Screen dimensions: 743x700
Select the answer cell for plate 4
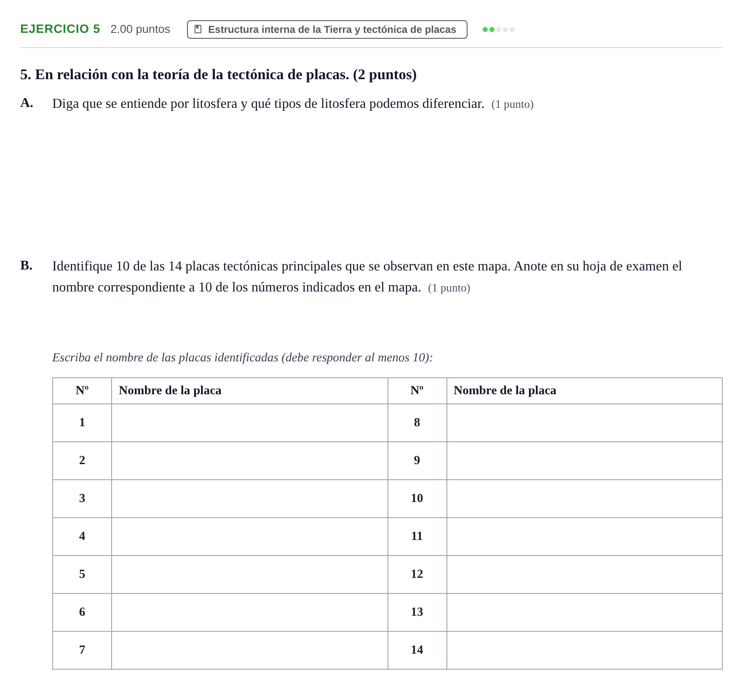250,537
